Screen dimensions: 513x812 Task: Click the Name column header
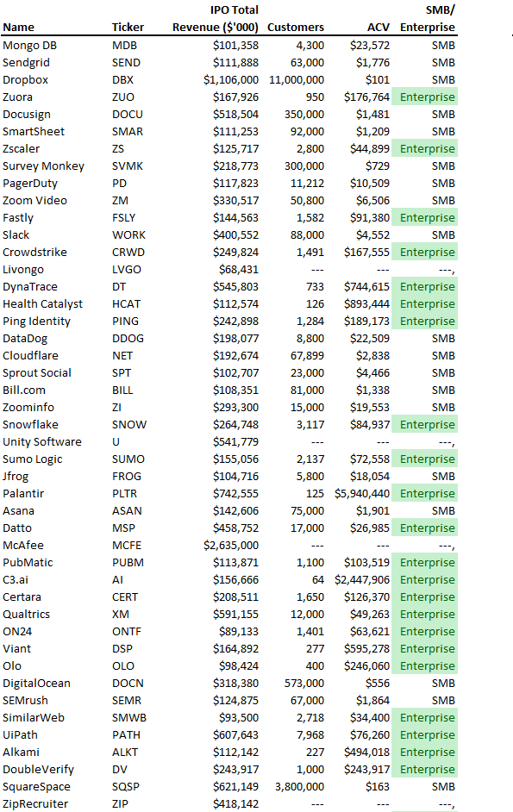point(18,28)
